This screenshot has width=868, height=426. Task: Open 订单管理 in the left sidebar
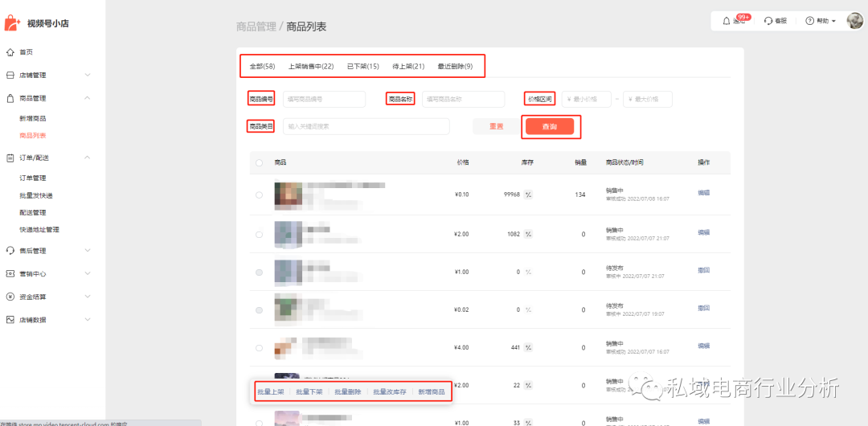click(x=33, y=178)
